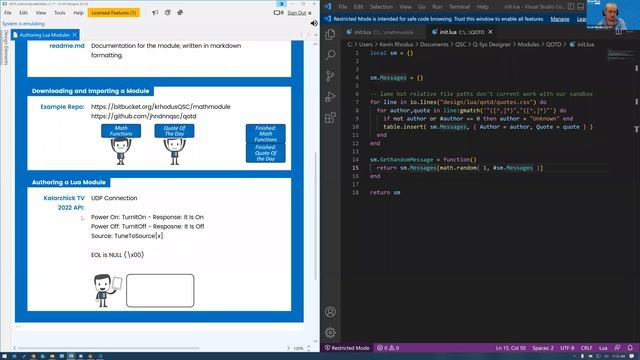Open the Search view in VS Code
Screen dimensions: 640x360
[330, 55]
